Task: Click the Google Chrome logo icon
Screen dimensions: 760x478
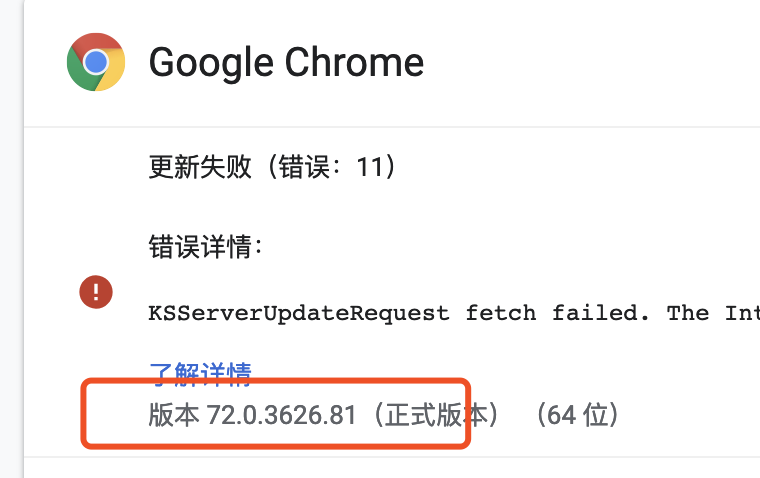Action: (x=96, y=62)
